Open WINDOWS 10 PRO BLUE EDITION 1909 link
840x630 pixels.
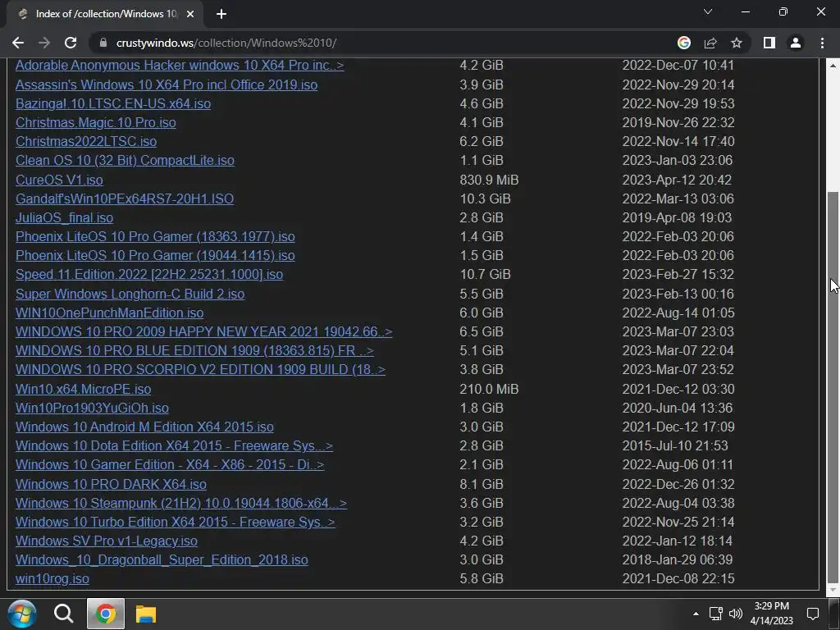pyautogui.click(x=194, y=350)
